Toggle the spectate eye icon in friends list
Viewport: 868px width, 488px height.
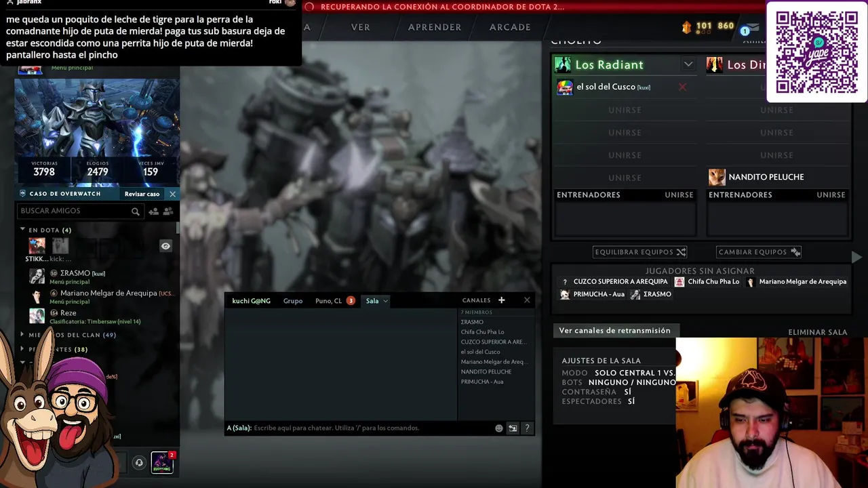(x=165, y=246)
